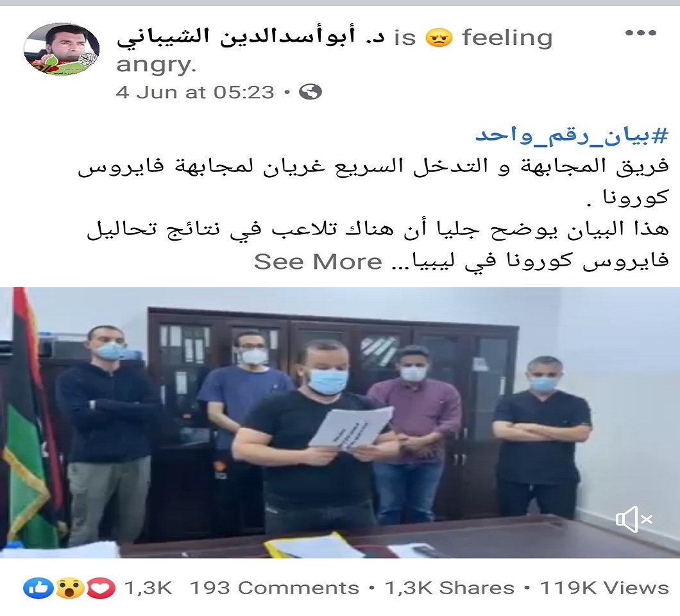Click the angry feeling emoji
Screen dimensions: 680x616
(x=439, y=37)
